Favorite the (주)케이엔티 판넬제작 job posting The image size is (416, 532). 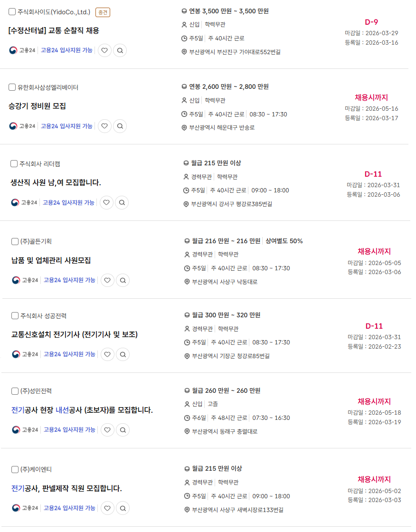point(107,508)
